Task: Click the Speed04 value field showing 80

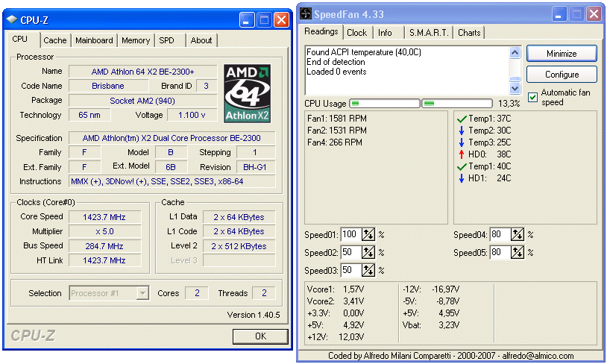Action: pos(500,234)
